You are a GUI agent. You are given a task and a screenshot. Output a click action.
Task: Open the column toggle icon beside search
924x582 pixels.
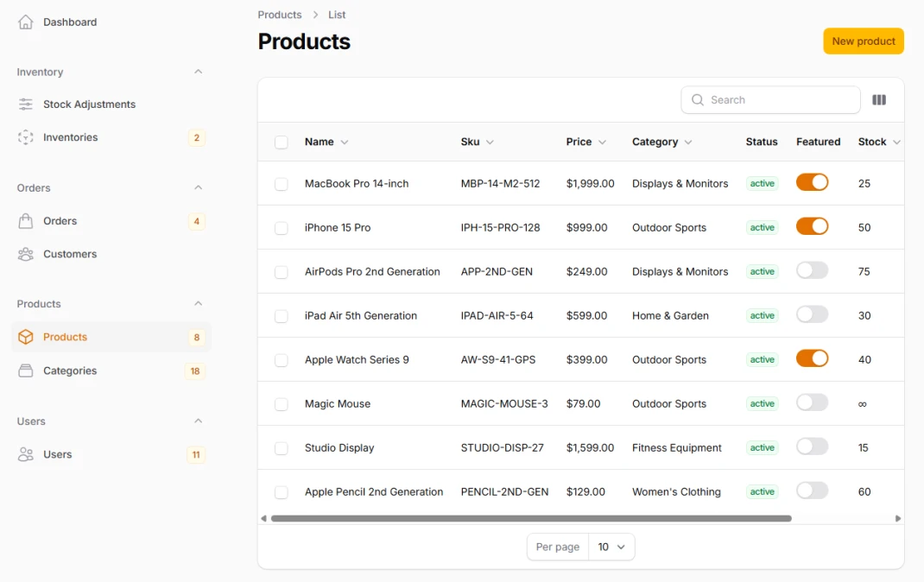click(x=879, y=100)
